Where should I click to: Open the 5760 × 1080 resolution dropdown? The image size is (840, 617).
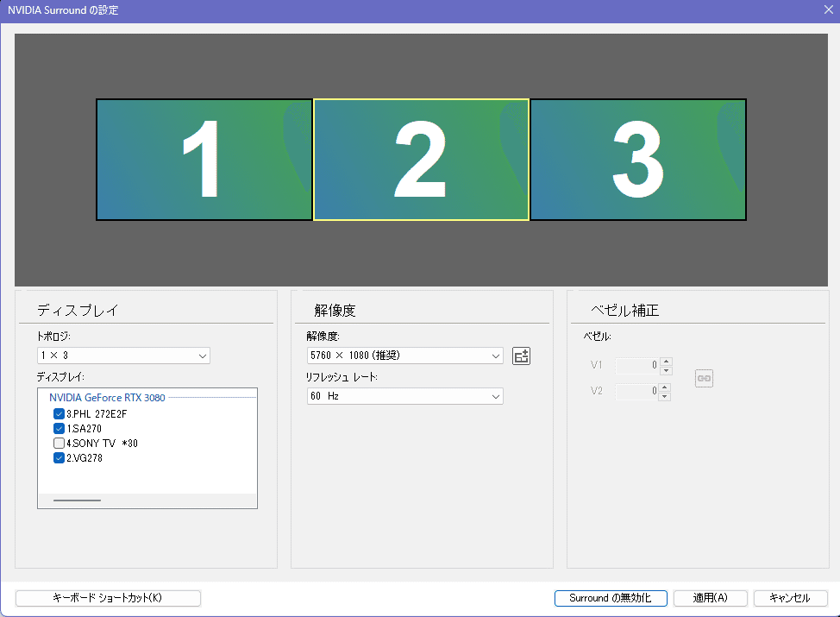click(405, 356)
